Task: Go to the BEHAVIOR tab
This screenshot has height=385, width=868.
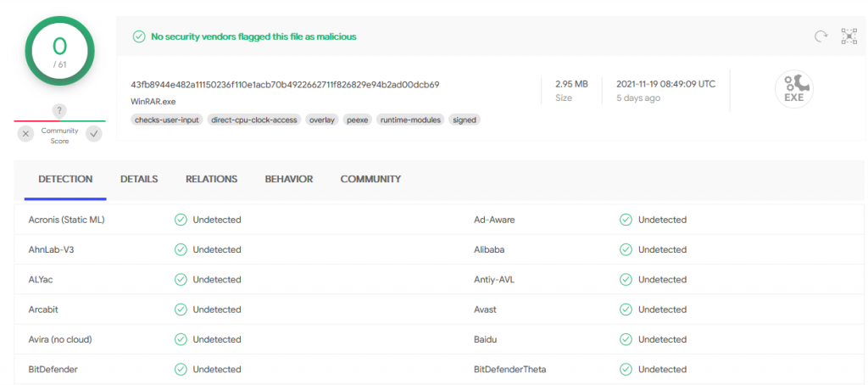Action: [288, 179]
